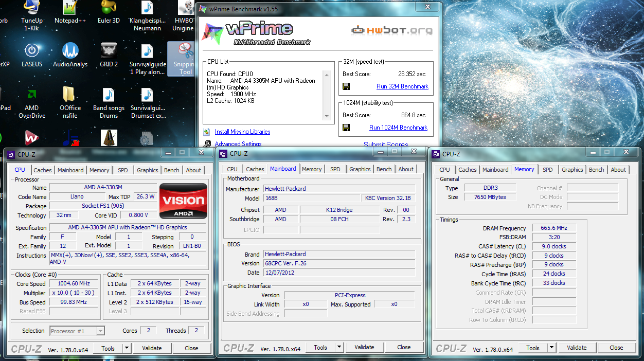Open Memory tab in CPU window
Viewport: 644px width, 361px height.
point(99,170)
